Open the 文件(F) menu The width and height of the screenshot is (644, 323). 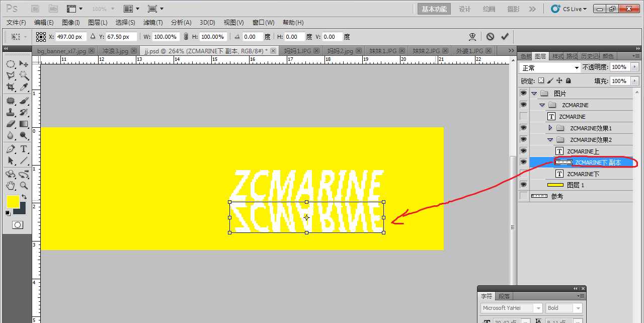click(x=16, y=23)
